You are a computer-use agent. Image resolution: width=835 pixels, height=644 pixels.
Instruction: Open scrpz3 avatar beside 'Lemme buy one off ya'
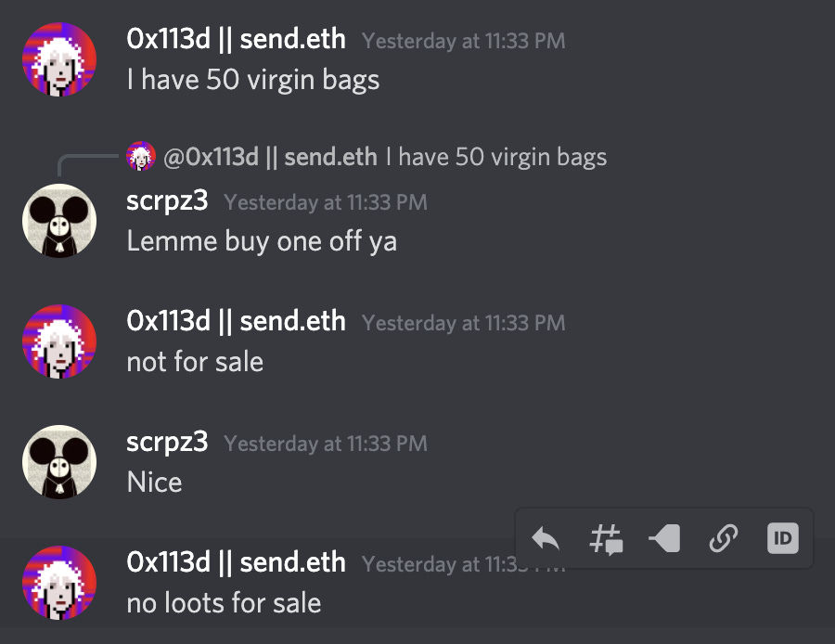59,221
